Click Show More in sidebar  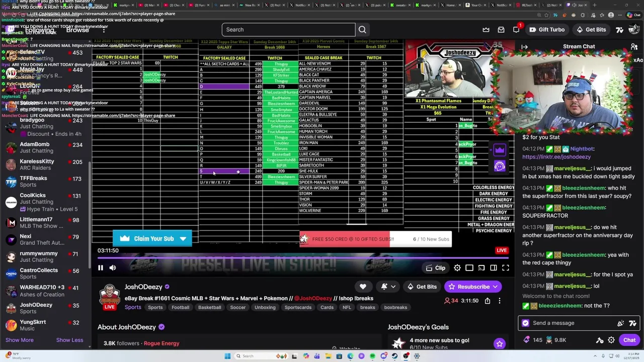click(20, 340)
